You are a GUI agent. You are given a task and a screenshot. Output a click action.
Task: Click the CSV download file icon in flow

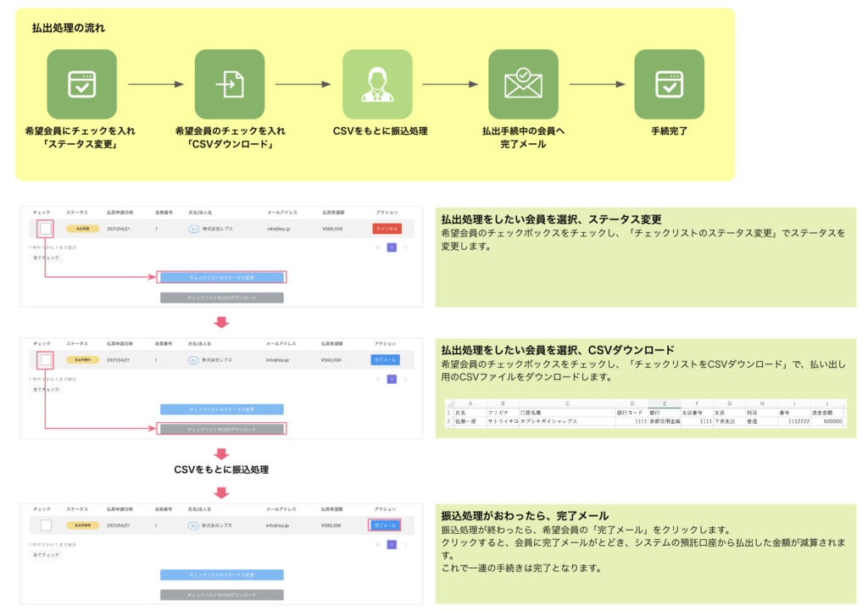(229, 84)
